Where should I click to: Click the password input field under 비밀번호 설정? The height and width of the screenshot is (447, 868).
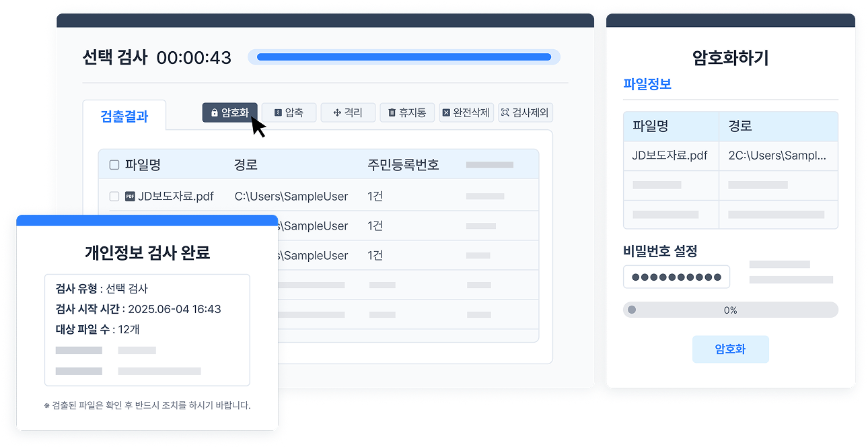point(676,276)
